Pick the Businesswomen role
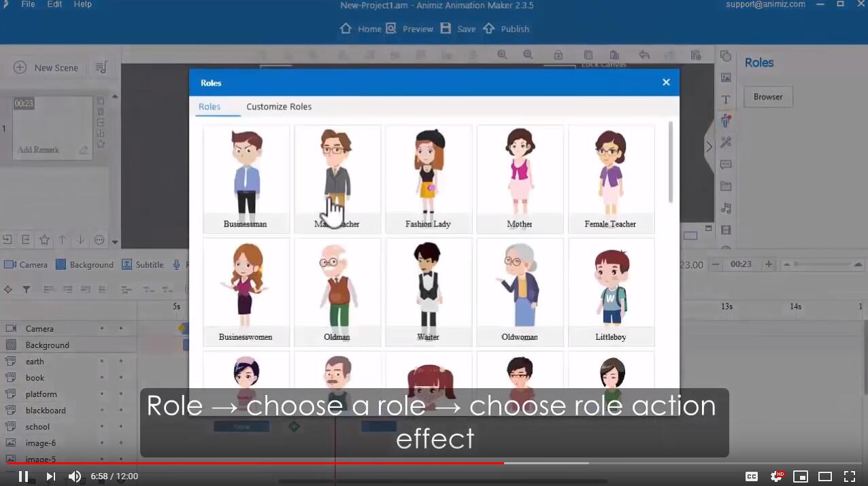The height and width of the screenshot is (486, 868). point(246,292)
